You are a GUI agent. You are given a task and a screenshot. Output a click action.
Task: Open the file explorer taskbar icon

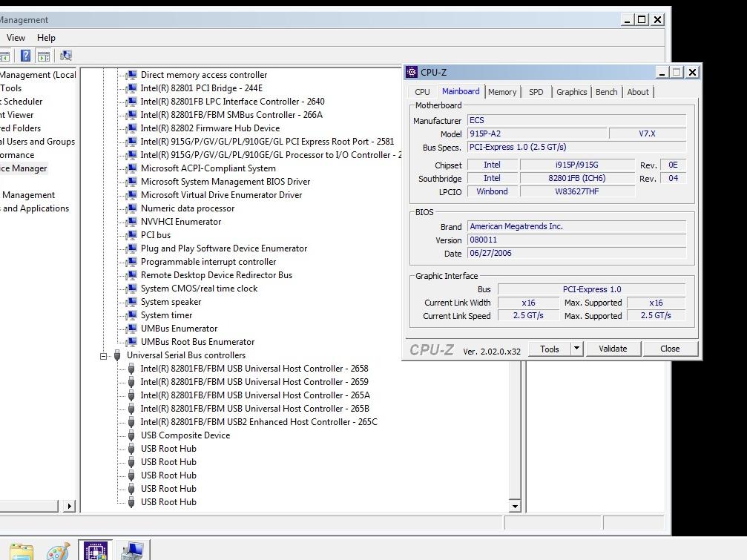(21, 552)
